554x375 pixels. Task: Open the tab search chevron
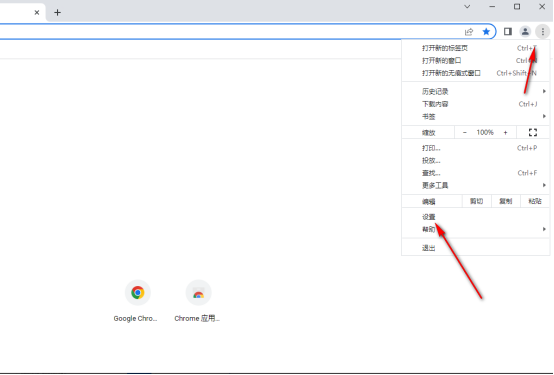[x=467, y=6]
